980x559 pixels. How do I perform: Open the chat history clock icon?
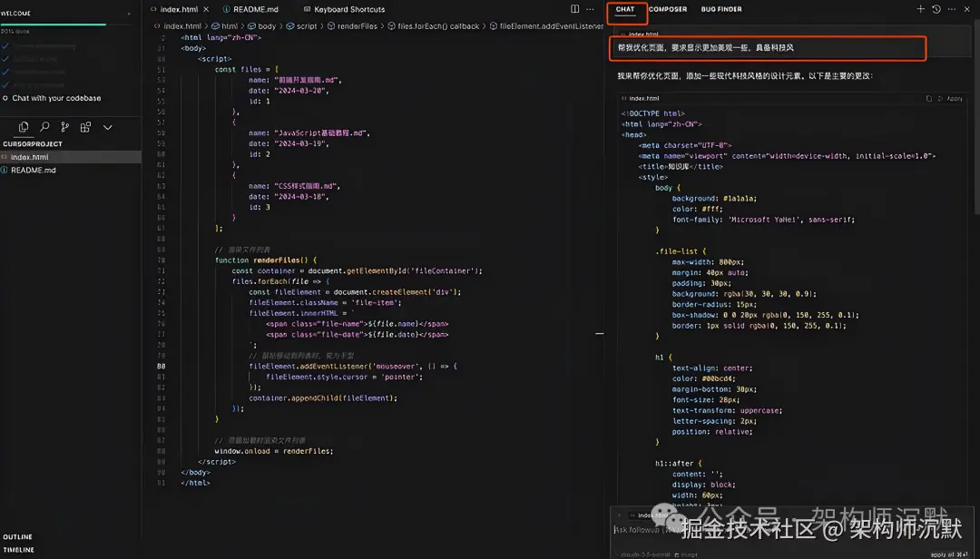[936, 9]
